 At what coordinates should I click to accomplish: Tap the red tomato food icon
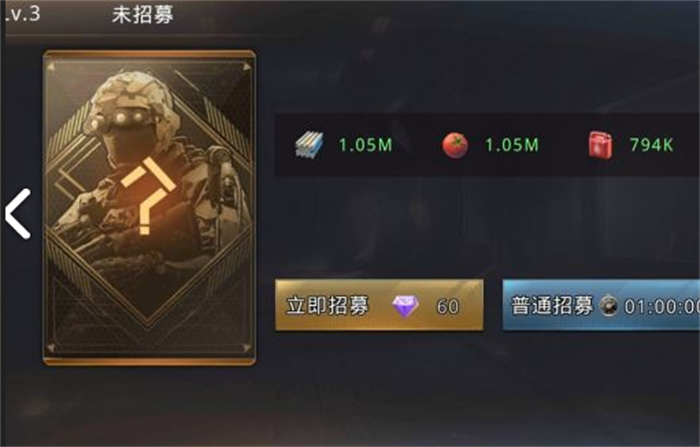pos(455,146)
